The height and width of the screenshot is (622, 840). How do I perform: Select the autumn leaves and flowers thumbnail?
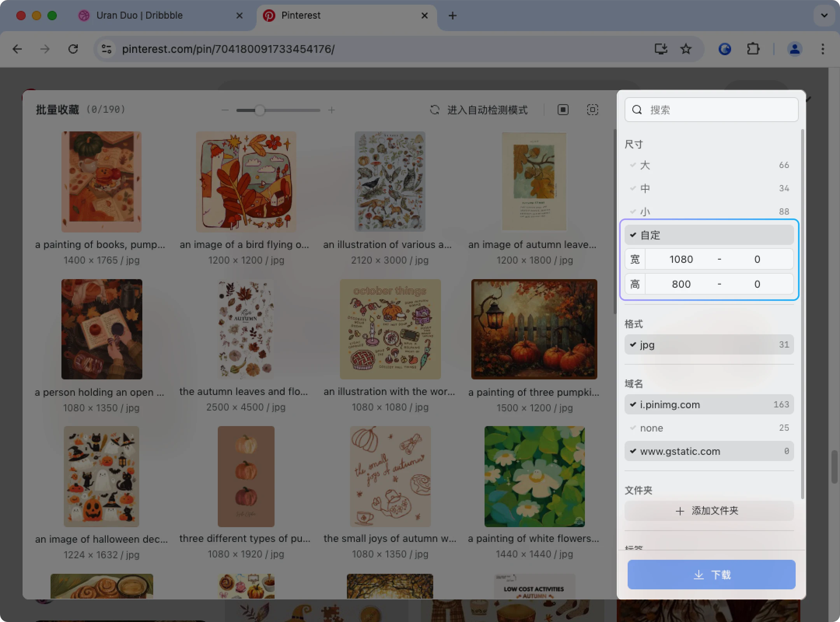(x=246, y=329)
